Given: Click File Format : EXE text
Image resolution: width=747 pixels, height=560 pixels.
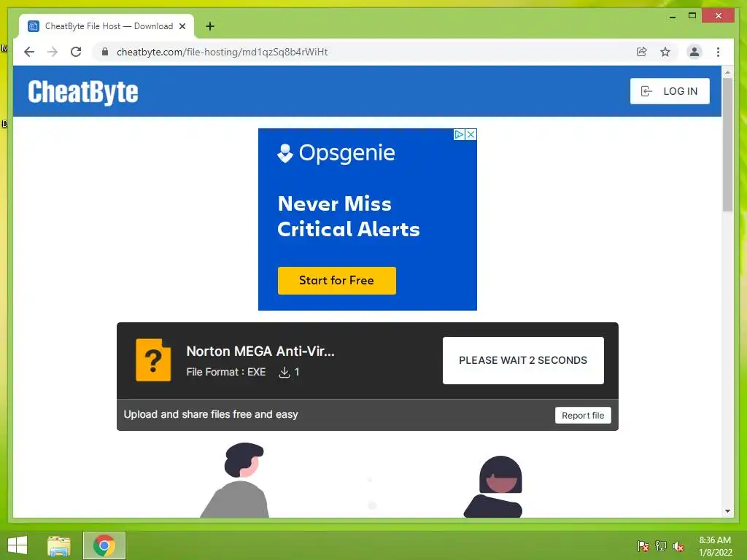Looking at the screenshot, I should 226,372.
